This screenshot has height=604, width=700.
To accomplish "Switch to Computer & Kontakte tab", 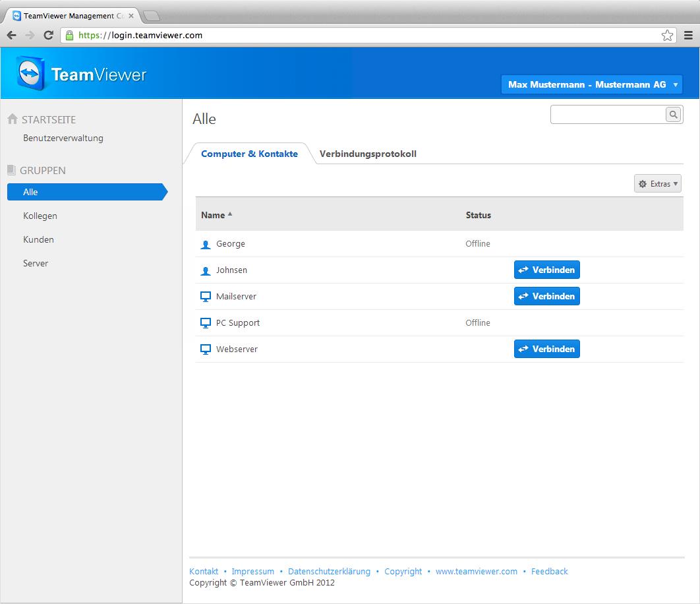I will (x=249, y=154).
